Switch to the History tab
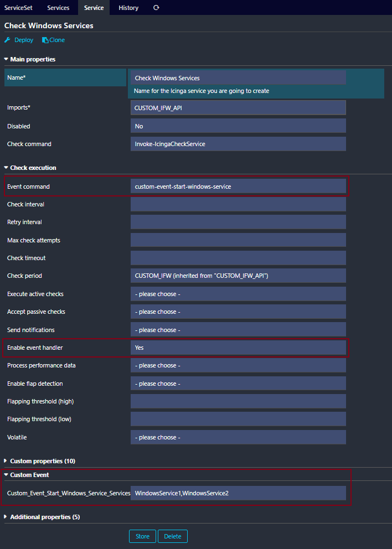The height and width of the screenshot is (549, 392). (x=128, y=8)
